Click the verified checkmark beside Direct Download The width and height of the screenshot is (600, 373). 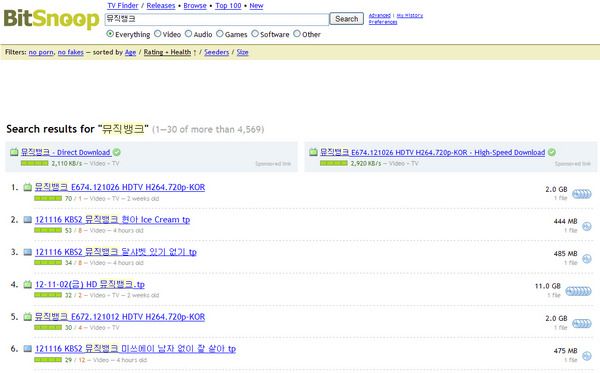click(117, 152)
